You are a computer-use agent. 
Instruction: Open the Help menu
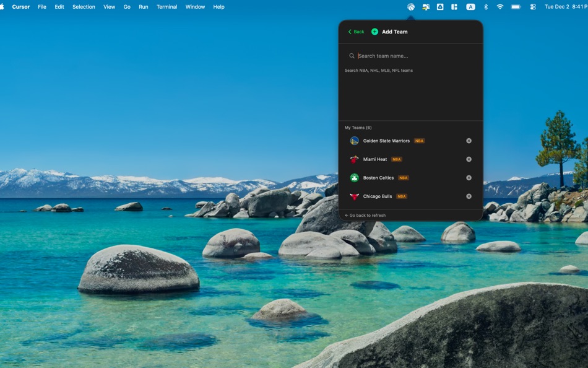218,7
